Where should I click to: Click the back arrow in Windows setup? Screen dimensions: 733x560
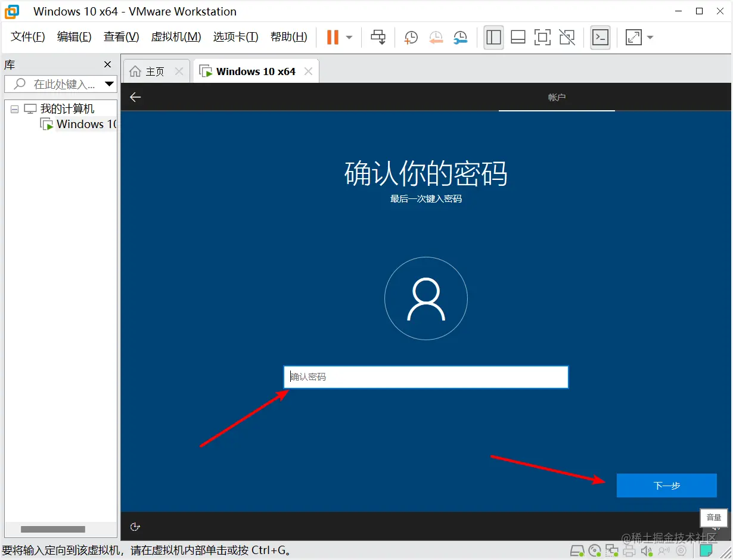coord(135,97)
